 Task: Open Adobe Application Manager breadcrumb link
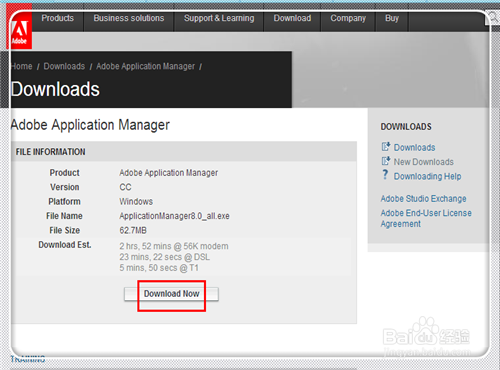[x=145, y=66]
